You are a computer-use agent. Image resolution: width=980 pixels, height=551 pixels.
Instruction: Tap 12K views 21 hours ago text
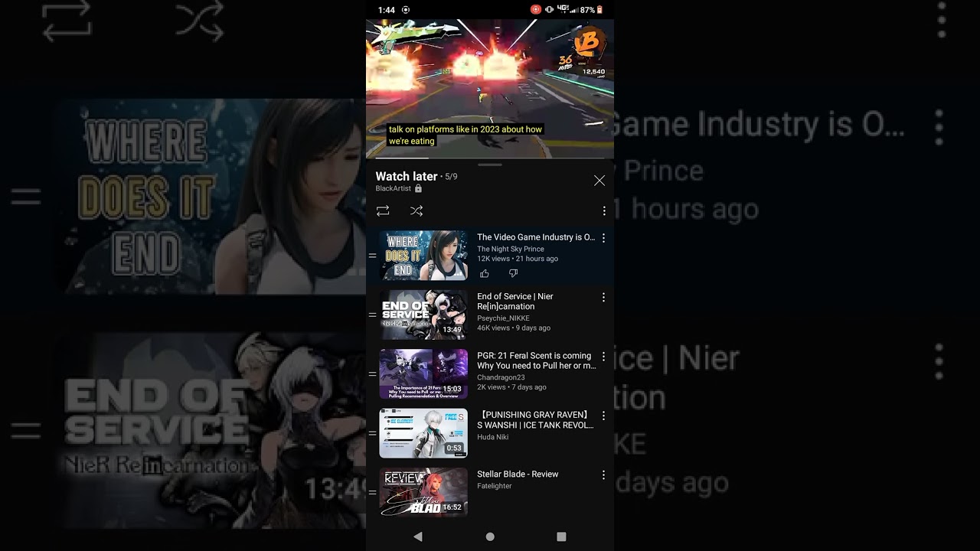tap(518, 259)
